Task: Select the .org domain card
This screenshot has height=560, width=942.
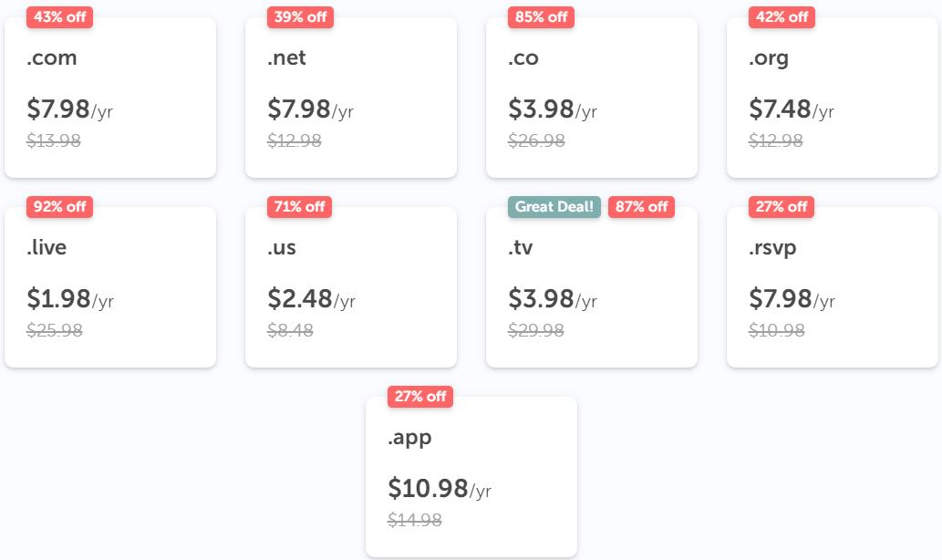Action: pos(833,99)
